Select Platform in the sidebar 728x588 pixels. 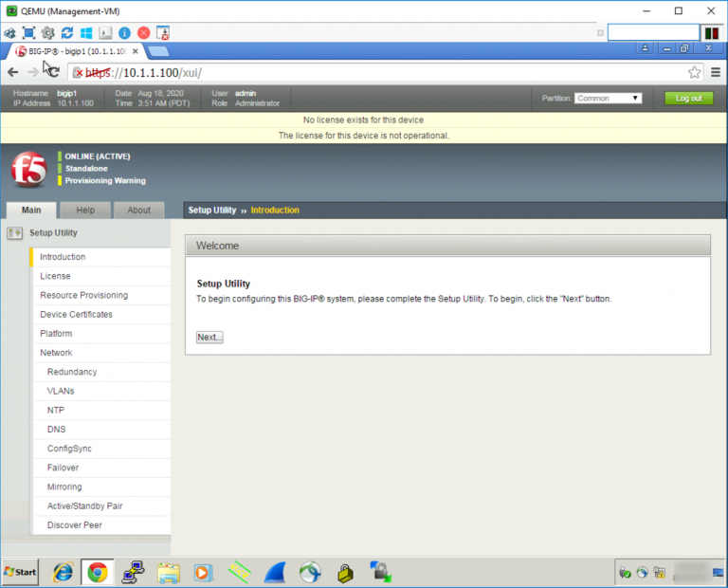click(101, 334)
